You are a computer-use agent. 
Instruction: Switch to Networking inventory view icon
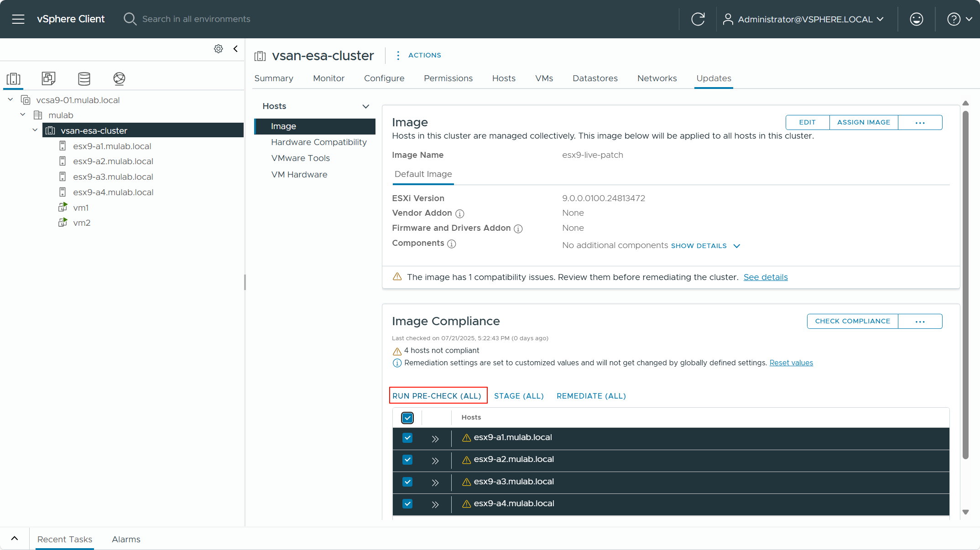coord(119,78)
